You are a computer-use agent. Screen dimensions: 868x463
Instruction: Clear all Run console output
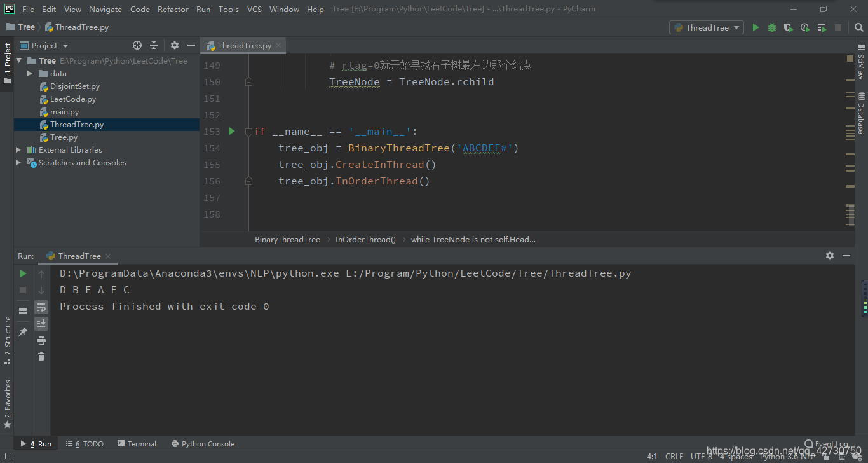41,357
